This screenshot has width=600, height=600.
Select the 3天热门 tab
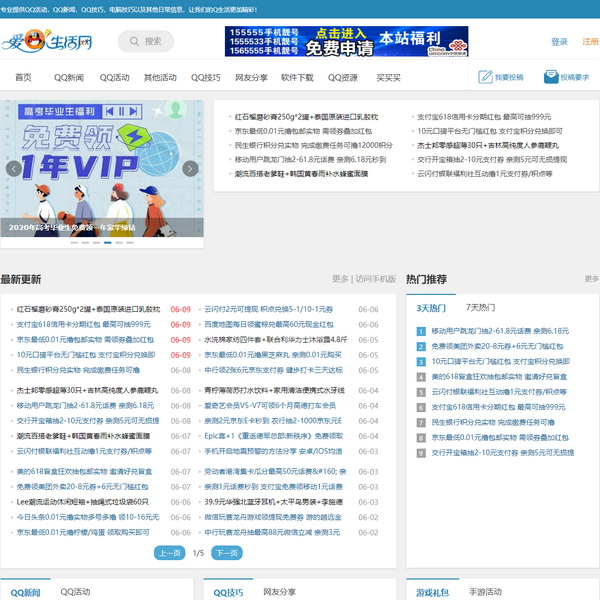433,308
